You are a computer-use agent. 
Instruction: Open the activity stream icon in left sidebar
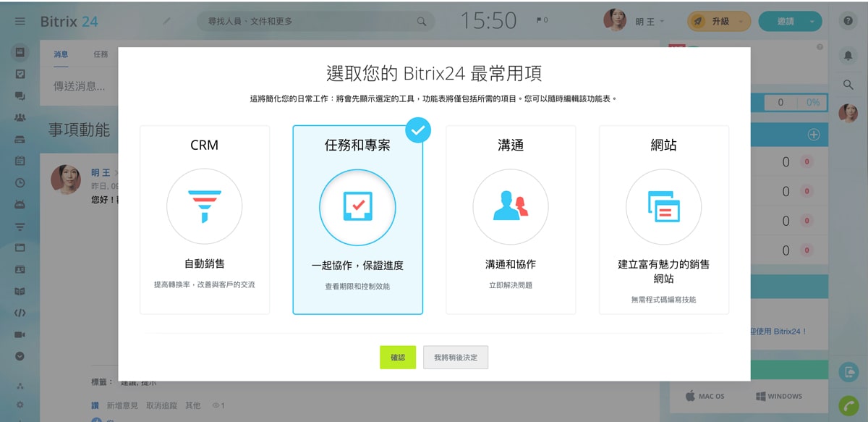click(x=20, y=52)
